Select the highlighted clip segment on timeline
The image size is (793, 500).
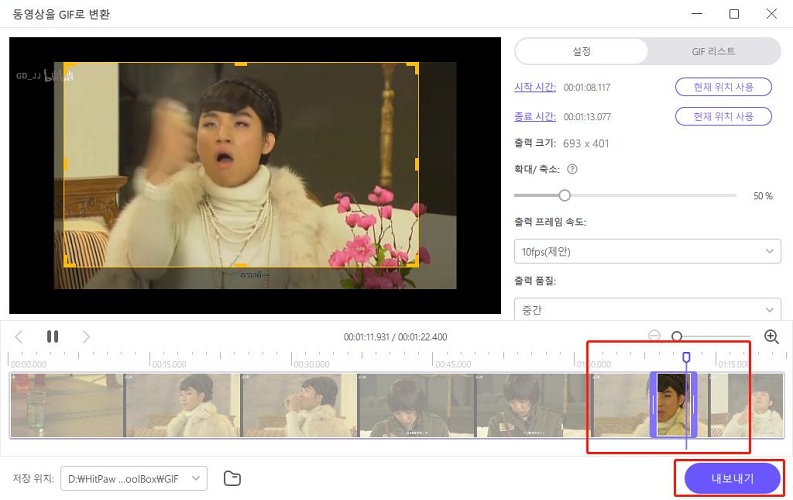pyautogui.click(x=673, y=405)
